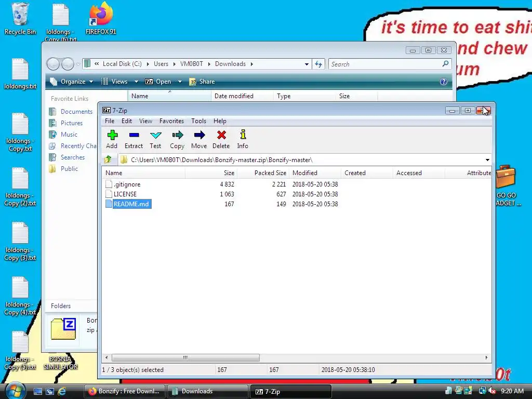Click the Explorer Back navigation button
The height and width of the screenshot is (399, 532).
pos(54,64)
